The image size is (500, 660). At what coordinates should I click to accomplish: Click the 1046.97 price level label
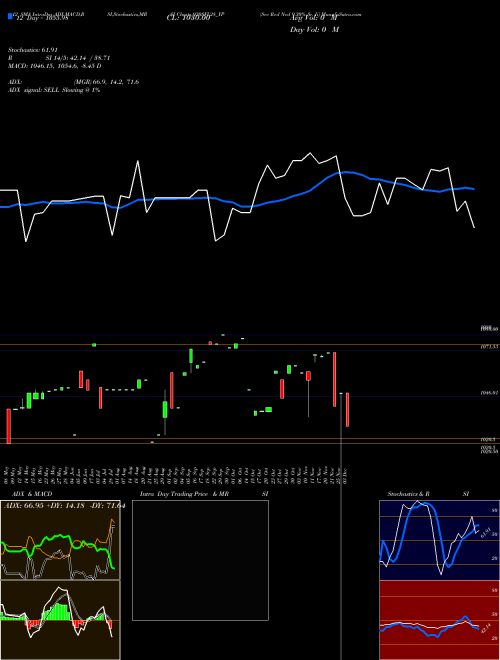click(x=489, y=392)
